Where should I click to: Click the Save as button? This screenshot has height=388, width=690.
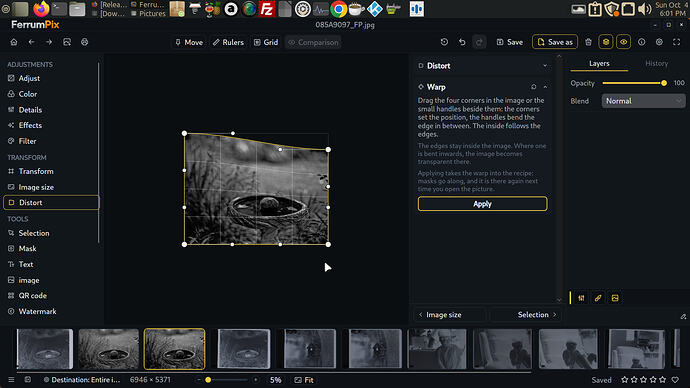(x=555, y=42)
